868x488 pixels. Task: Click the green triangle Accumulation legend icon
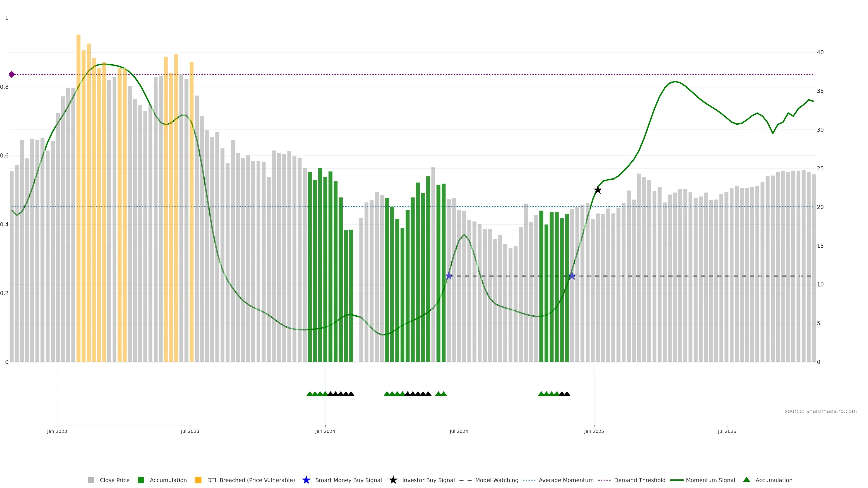click(x=746, y=480)
